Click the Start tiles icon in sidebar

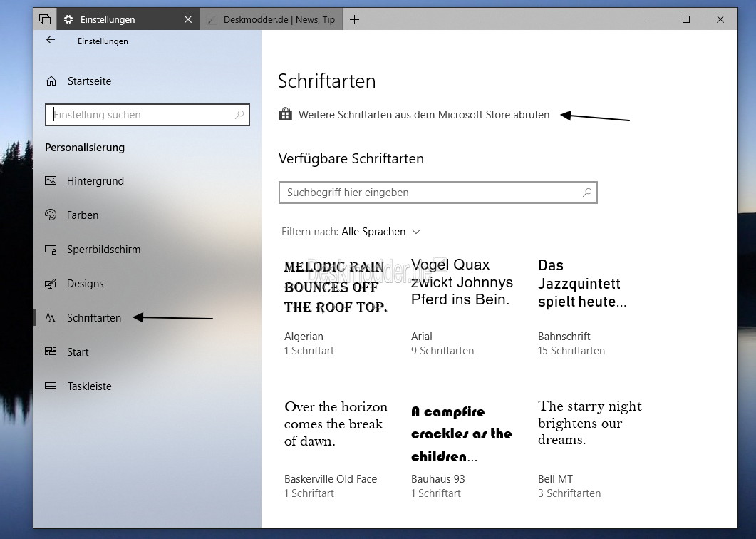[51, 352]
